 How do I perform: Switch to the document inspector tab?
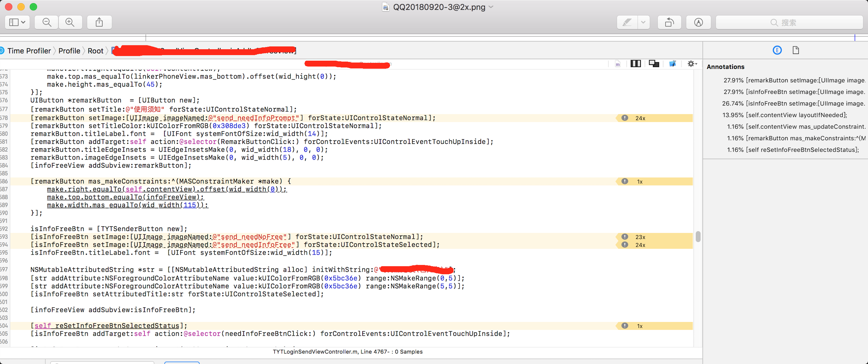coord(796,50)
